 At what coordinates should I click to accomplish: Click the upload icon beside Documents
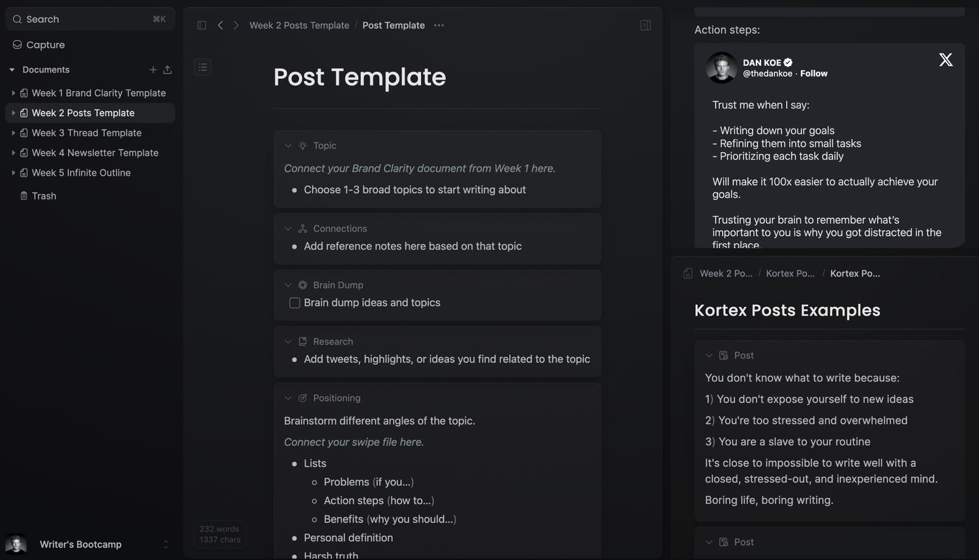pos(168,70)
